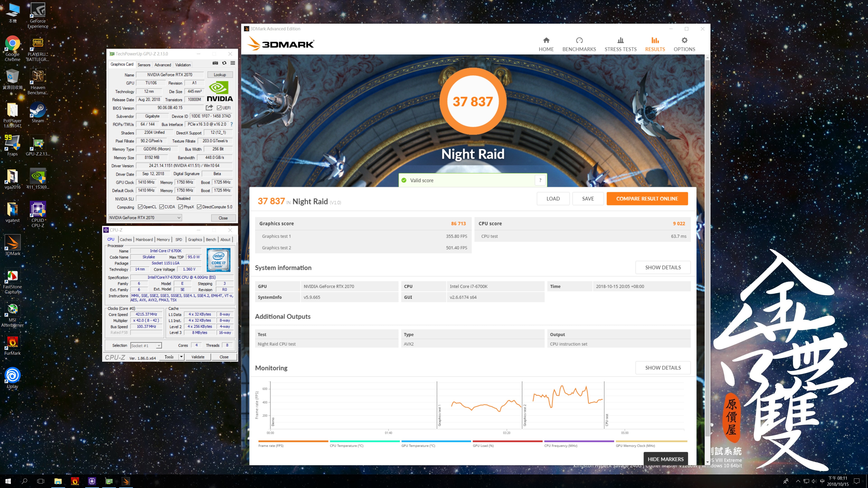
Task: Select the 3DMark desktop shortcut
Action: [12, 245]
